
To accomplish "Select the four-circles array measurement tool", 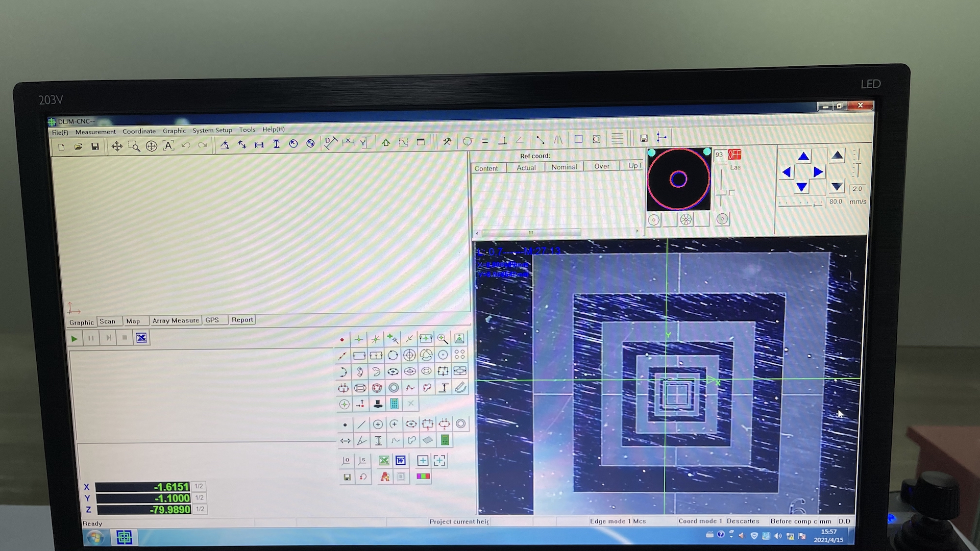I will (459, 355).
